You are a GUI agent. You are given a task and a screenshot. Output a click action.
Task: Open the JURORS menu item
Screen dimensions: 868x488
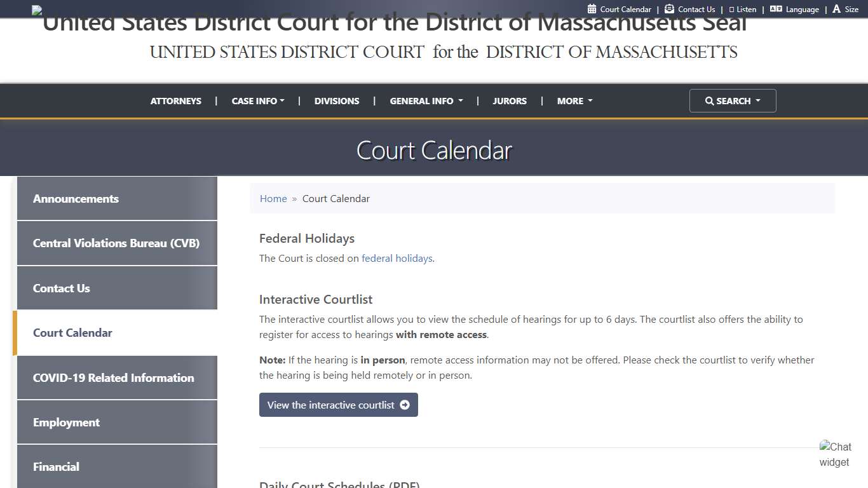[x=510, y=100]
